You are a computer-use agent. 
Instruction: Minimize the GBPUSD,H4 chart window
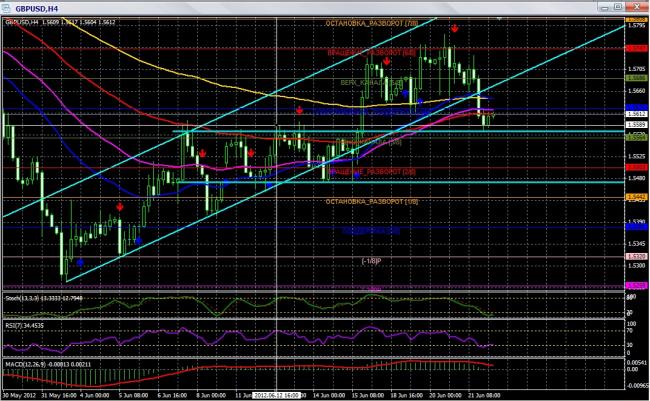pyautogui.click(x=604, y=7)
